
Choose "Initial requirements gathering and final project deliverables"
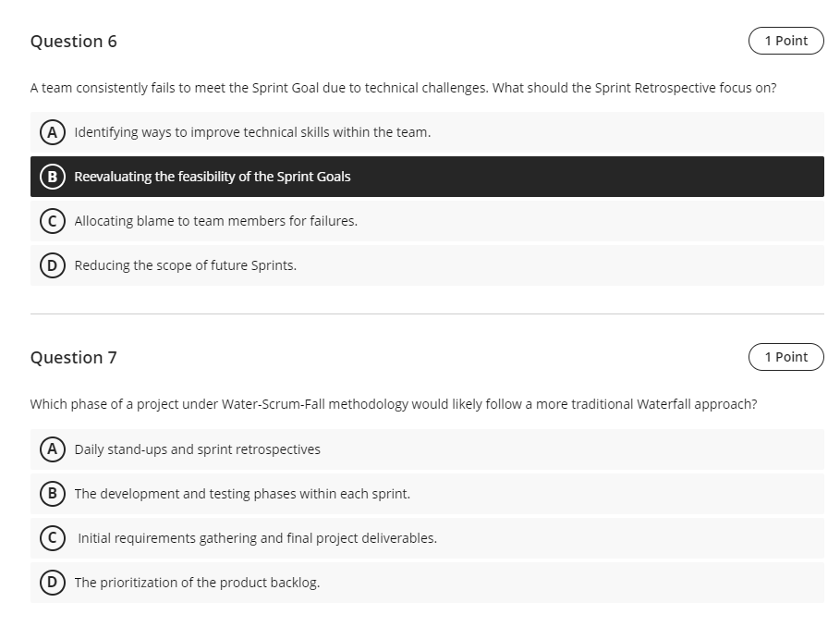click(x=255, y=537)
